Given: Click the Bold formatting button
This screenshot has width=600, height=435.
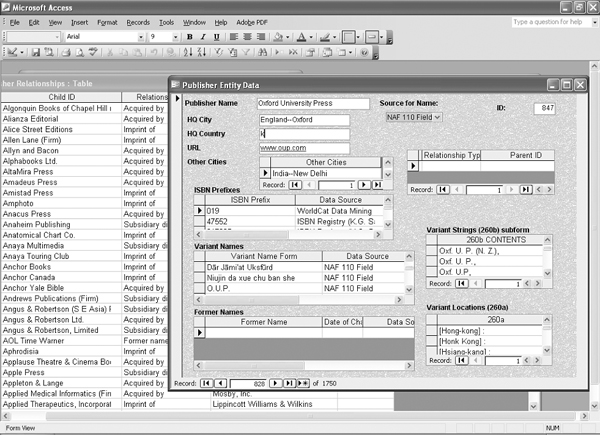Looking at the screenshot, I should (187, 37).
